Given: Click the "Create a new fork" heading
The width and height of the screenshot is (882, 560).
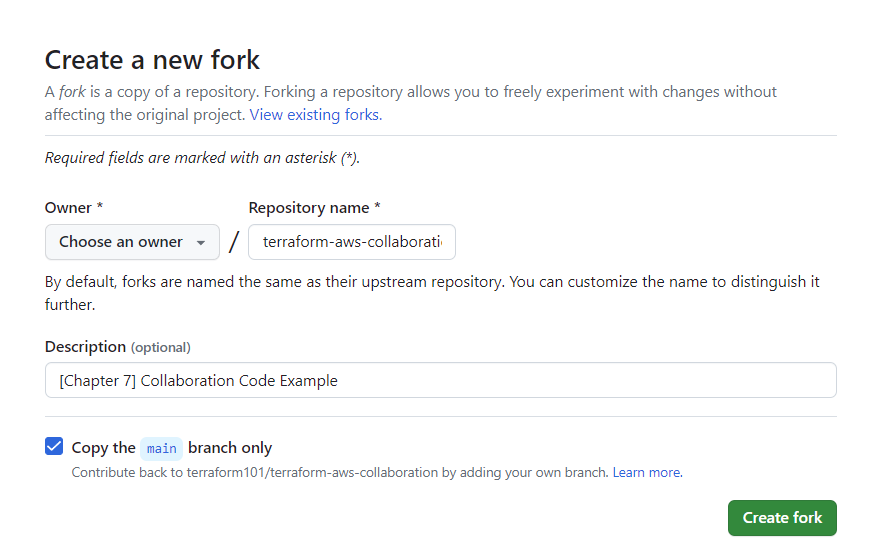Looking at the screenshot, I should pos(152,59).
